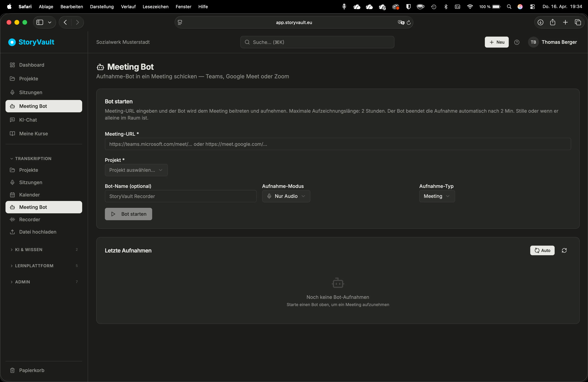Expand the ADMIN section
The width and height of the screenshot is (588, 382).
(44, 282)
